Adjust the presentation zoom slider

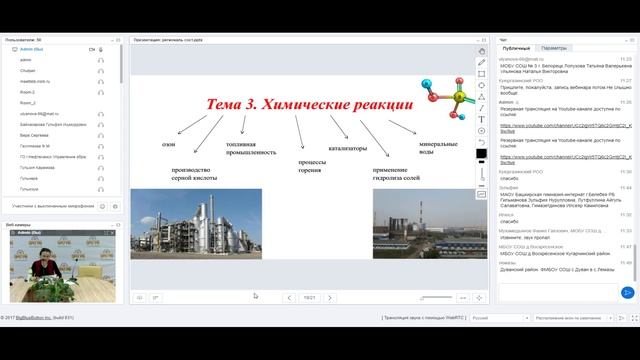(x=436, y=298)
